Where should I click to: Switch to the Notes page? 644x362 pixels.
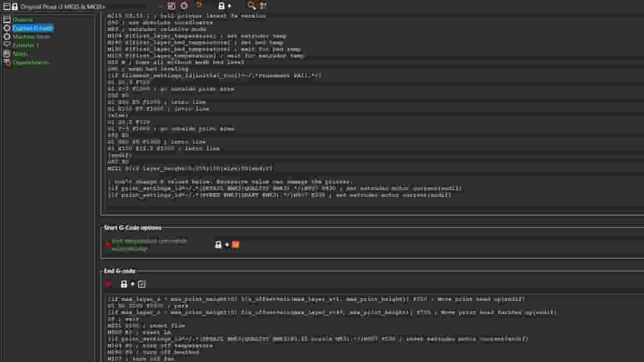20,54
